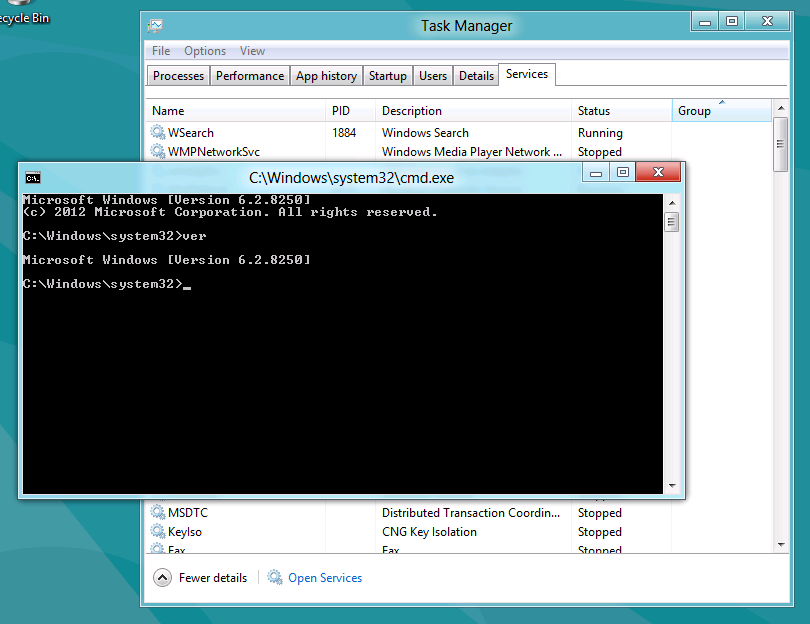Click the KeyIso service gear icon
The height and width of the screenshot is (624, 810).
tap(158, 532)
